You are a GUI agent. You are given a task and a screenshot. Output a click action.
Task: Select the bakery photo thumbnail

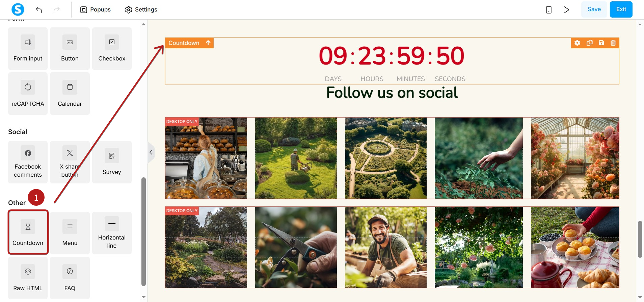click(206, 158)
